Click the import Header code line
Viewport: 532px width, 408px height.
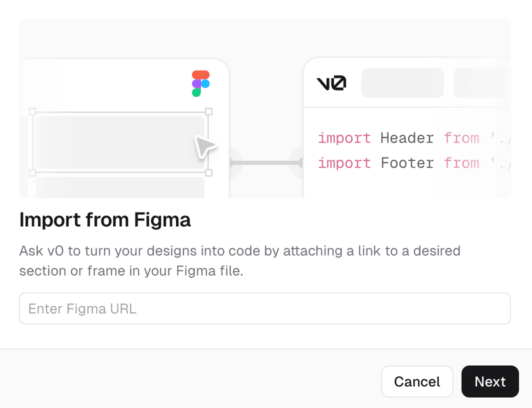400,138
